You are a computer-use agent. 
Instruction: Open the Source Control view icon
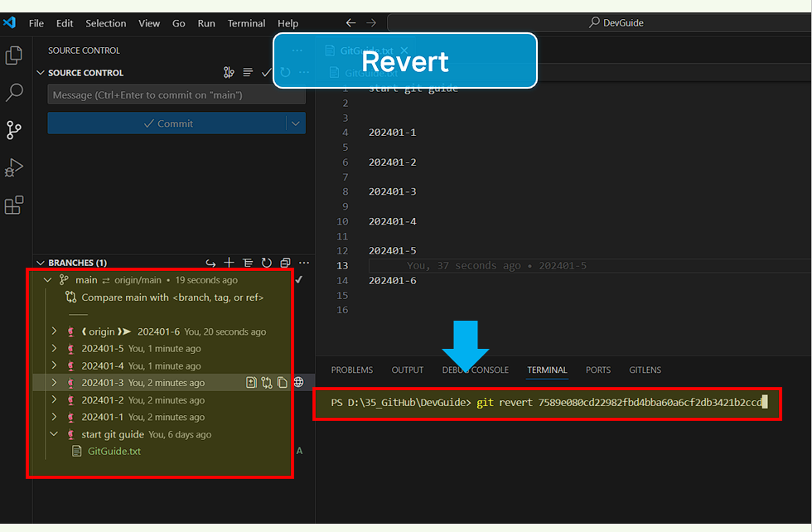tap(14, 130)
